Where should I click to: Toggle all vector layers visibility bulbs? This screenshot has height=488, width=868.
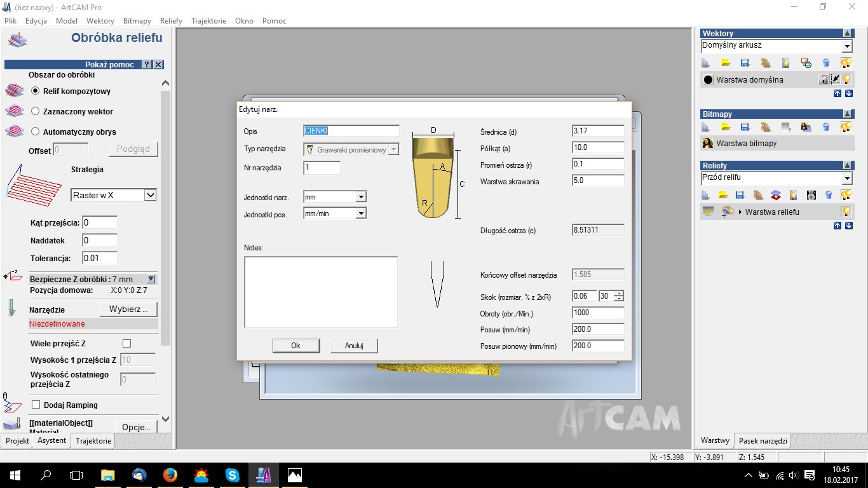tap(846, 63)
